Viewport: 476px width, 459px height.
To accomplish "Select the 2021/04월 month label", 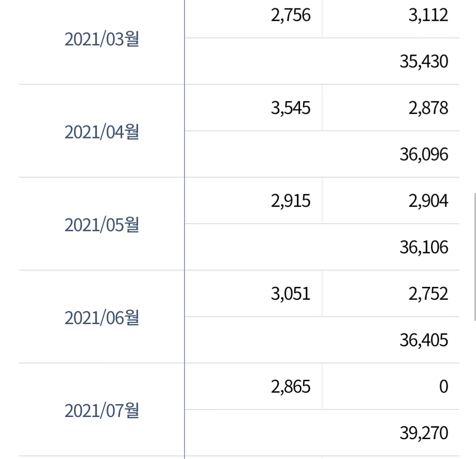I will click(x=102, y=132).
